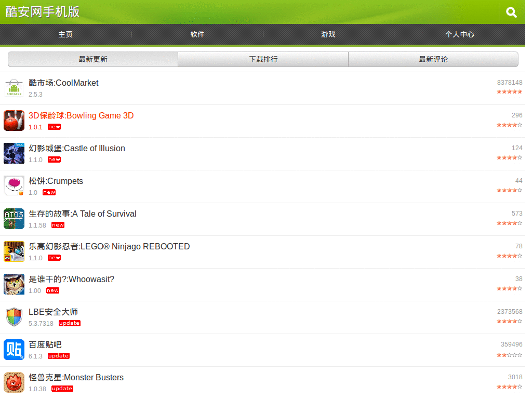Viewport: 532px width, 399px height.
Task: Click version text 2.5.3
Action: (36, 95)
